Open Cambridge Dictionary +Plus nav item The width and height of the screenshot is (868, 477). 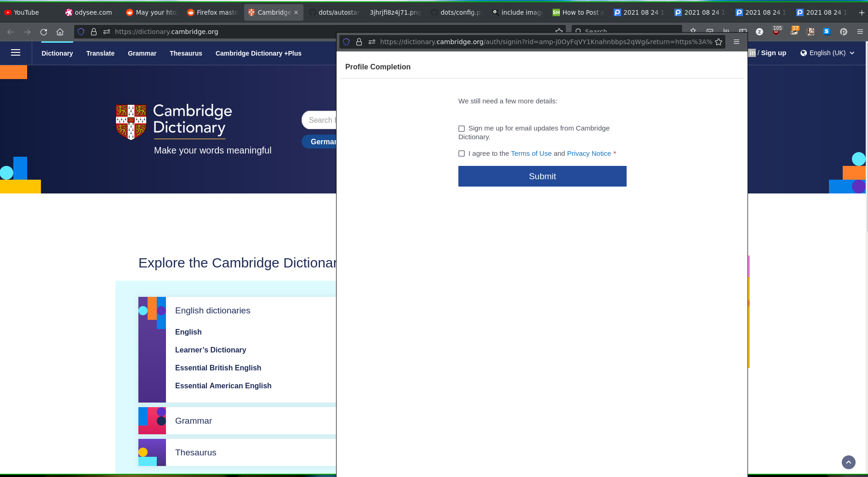258,53
